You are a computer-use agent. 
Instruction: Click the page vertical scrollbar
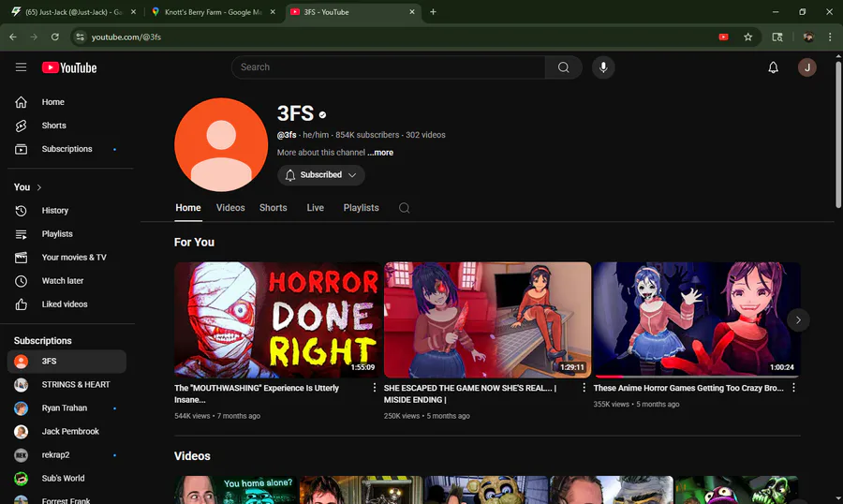[x=838, y=135]
